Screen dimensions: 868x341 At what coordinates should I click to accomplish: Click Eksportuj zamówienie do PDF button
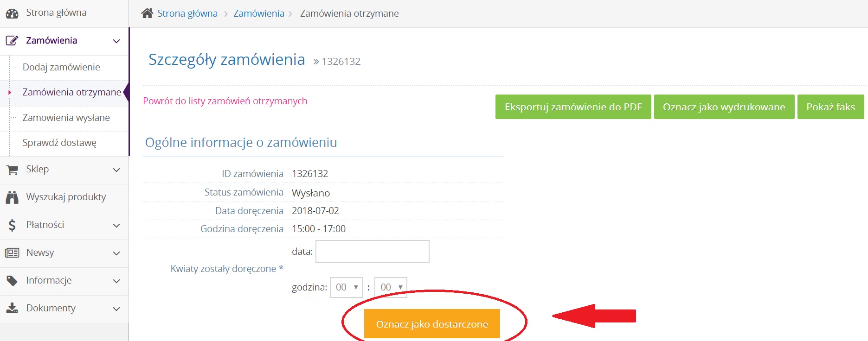coord(573,107)
